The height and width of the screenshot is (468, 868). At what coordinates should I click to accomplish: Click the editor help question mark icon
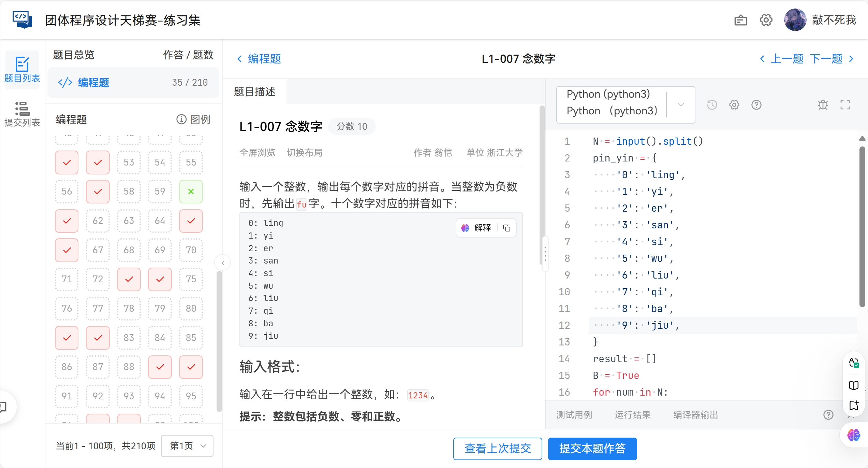coord(756,105)
